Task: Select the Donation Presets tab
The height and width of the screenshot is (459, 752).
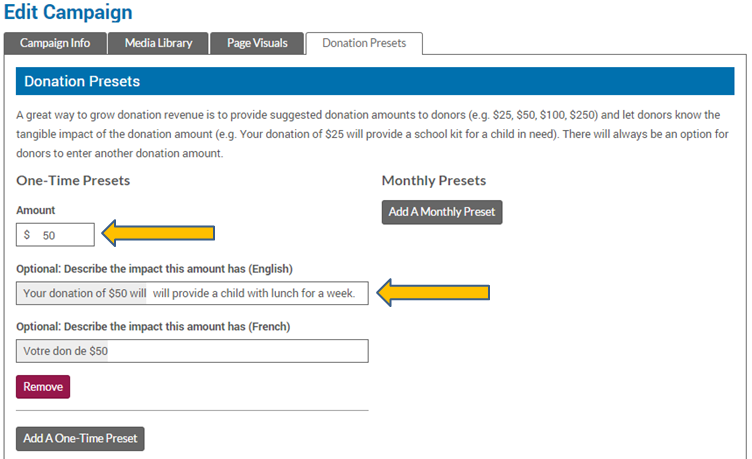Action: pyautogui.click(x=364, y=43)
